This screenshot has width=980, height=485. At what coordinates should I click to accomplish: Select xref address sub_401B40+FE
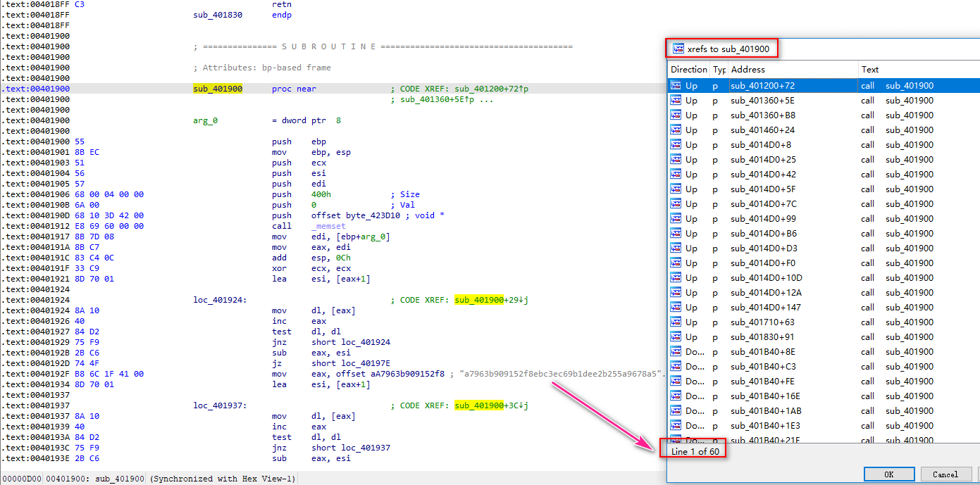tap(763, 381)
